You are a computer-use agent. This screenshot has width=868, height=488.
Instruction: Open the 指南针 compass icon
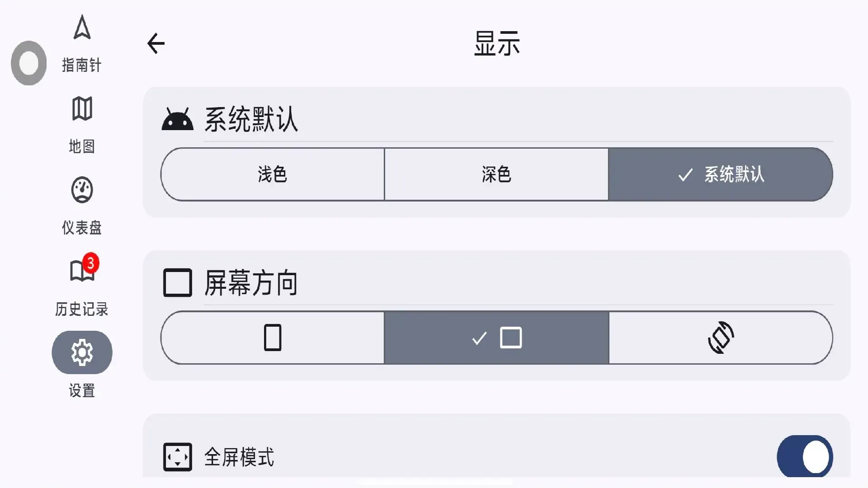(x=82, y=28)
